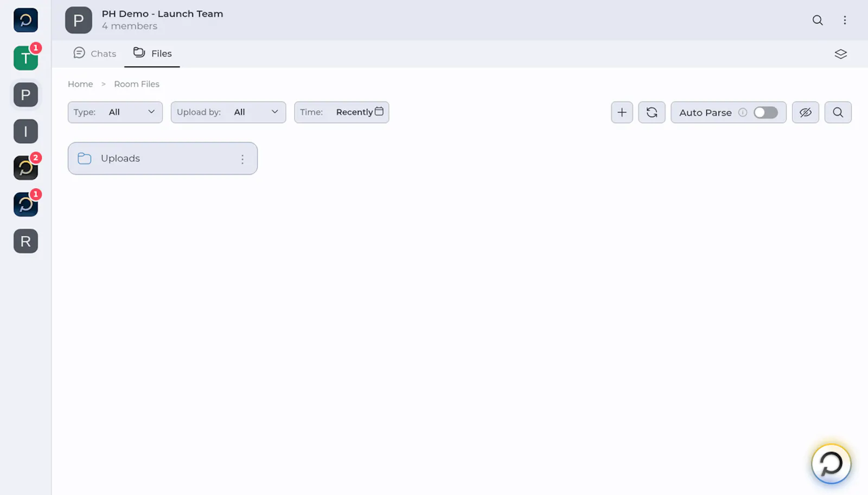Switch to the Chats tab

pyautogui.click(x=95, y=53)
